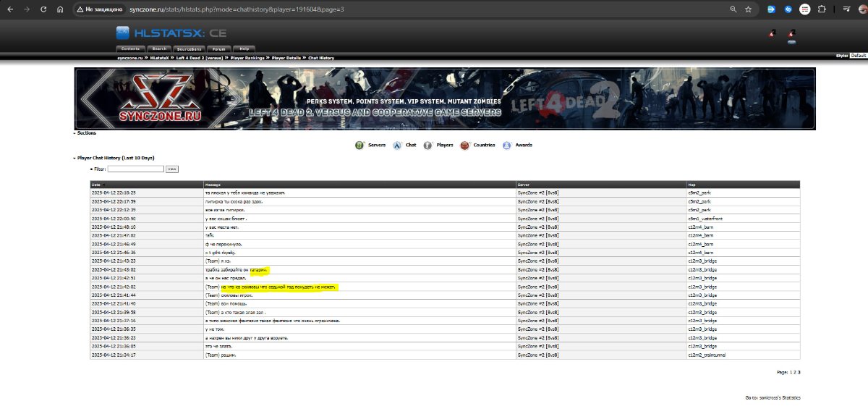
Task: Click the zoom magnifier icon in address bar
Action: (x=733, y=9)
